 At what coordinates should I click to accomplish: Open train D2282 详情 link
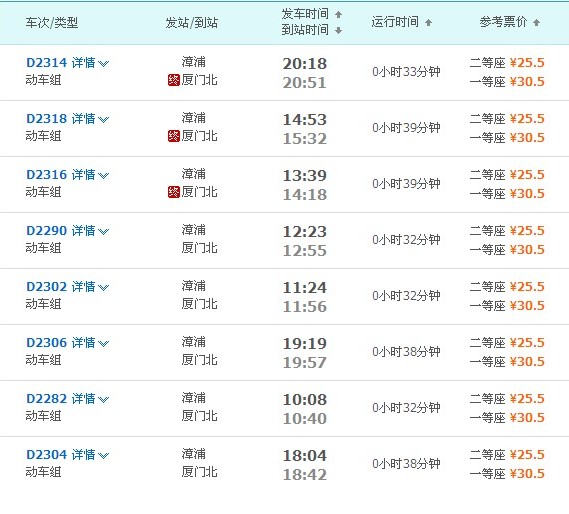coord(83,399)
